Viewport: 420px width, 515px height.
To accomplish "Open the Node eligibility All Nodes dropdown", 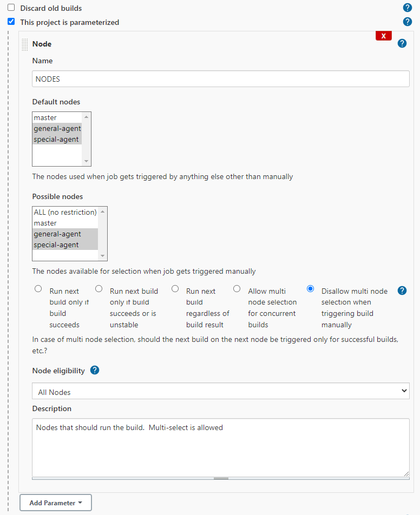I will click(220, 391).
